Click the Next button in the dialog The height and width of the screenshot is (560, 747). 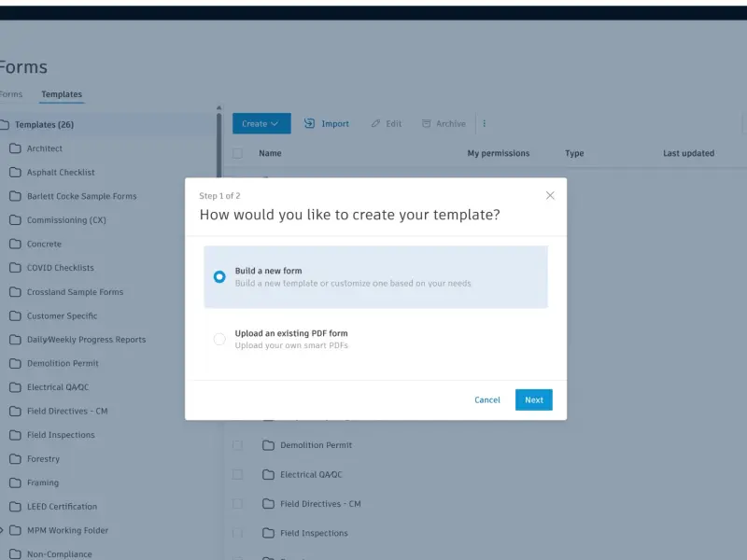tap(533, 400)
